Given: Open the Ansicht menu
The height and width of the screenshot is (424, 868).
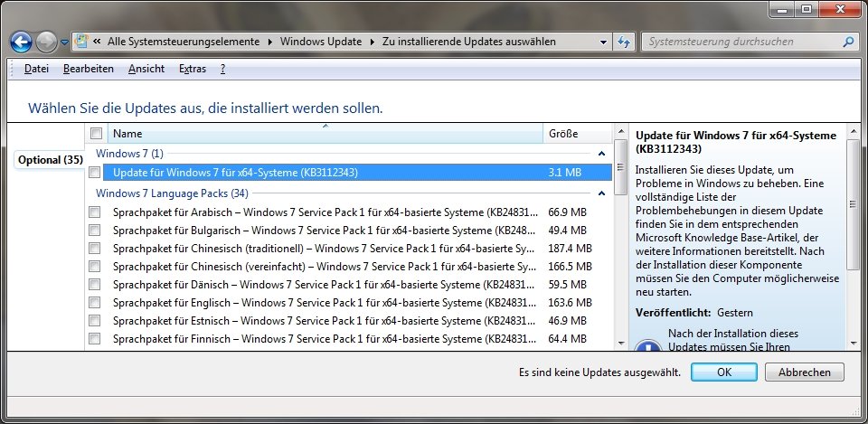Looking at the screenshot, I should point(146,69).
